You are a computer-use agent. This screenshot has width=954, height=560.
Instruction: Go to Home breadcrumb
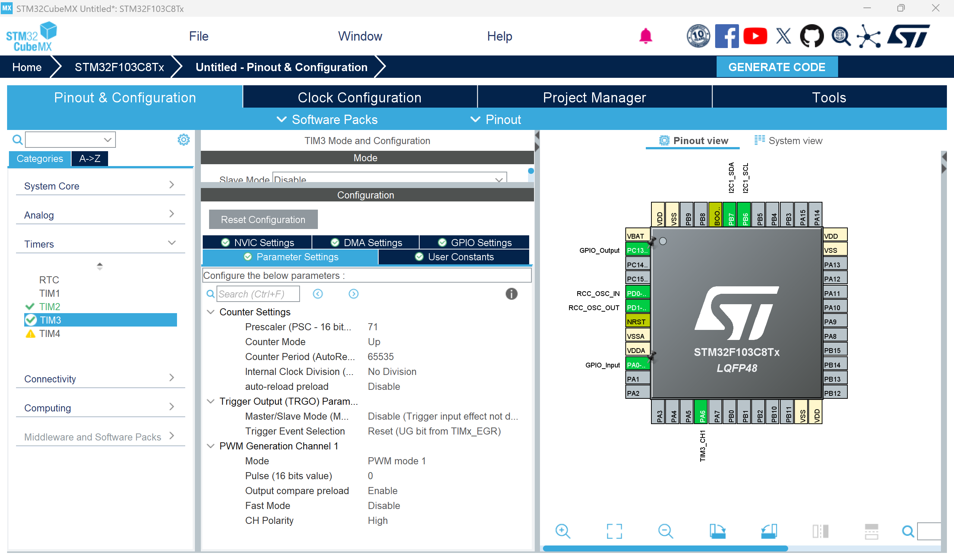(26, 67)
